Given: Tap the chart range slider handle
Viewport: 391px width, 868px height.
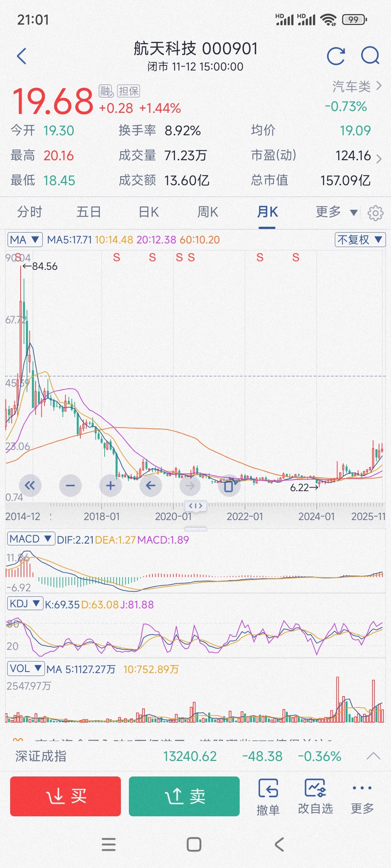Looking at the screenshot, I should coord(195,505).
